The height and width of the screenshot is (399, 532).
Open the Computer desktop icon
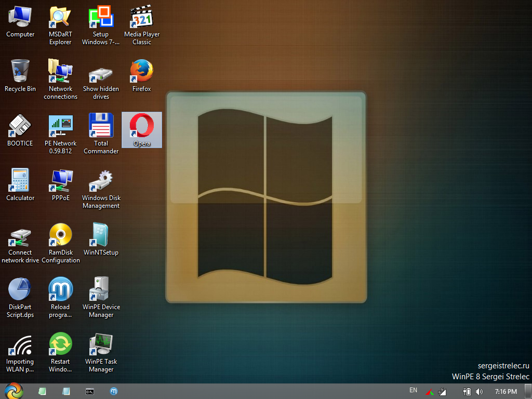point(20,22)
